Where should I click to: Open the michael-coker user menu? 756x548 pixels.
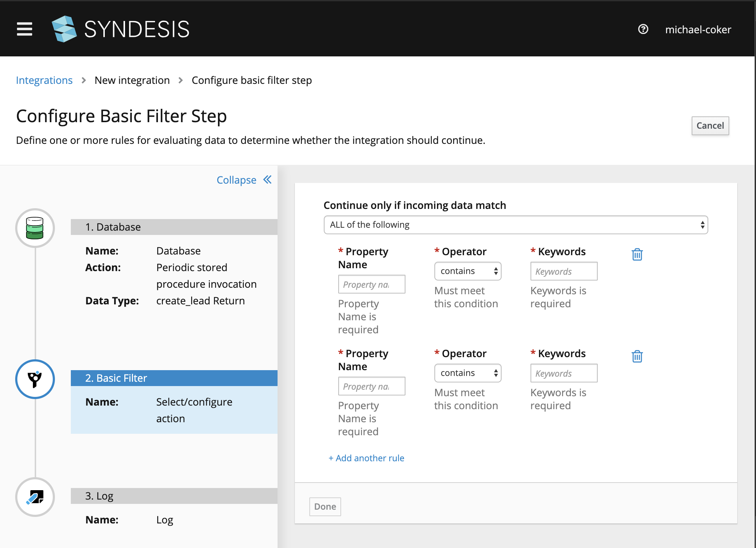698,30
